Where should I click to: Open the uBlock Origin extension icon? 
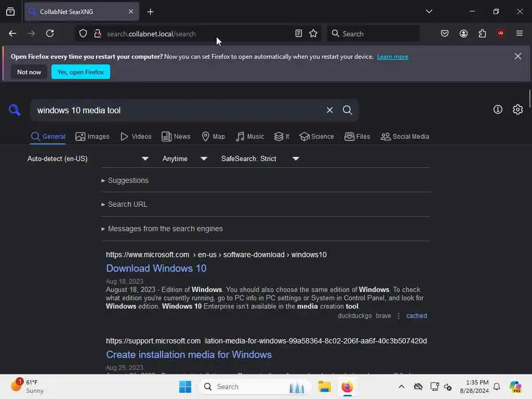(x=501, y=33)
